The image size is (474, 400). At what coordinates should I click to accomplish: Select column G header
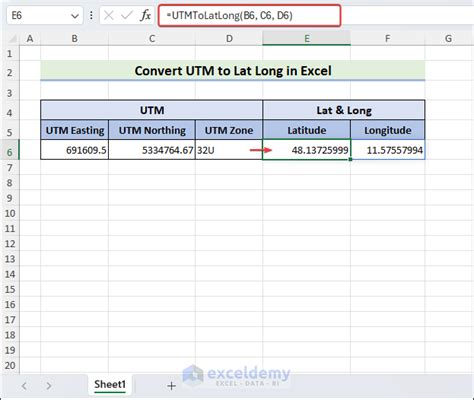pyautogui.click(x=449, y=39)
